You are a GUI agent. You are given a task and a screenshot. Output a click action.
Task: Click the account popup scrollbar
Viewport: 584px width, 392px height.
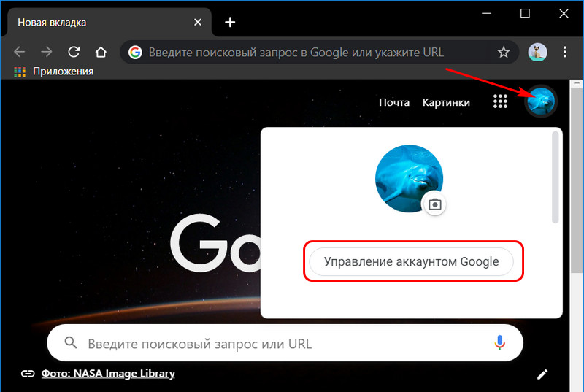pos(555,177)
